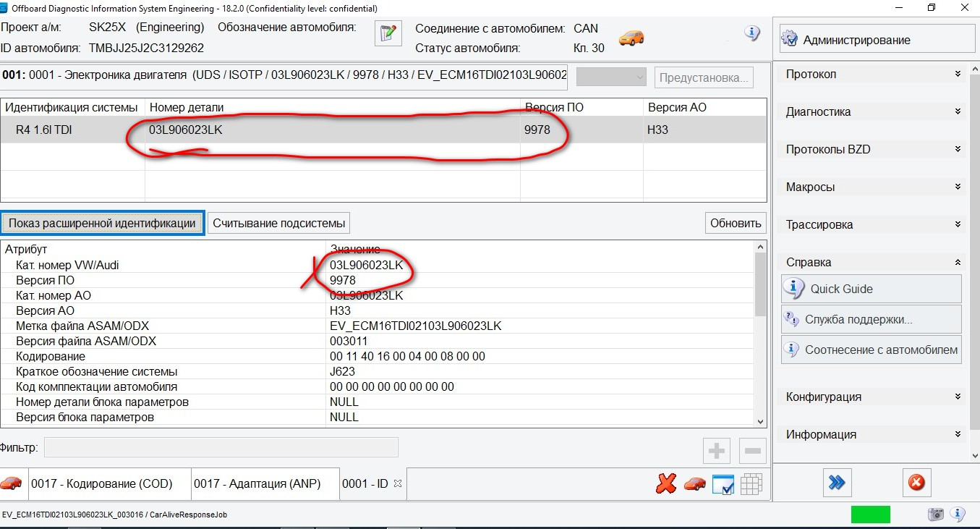Viewport: 980px width, 529px height.
Task: Click Соотнесение с автомобилем button
Action: (872, 350)
